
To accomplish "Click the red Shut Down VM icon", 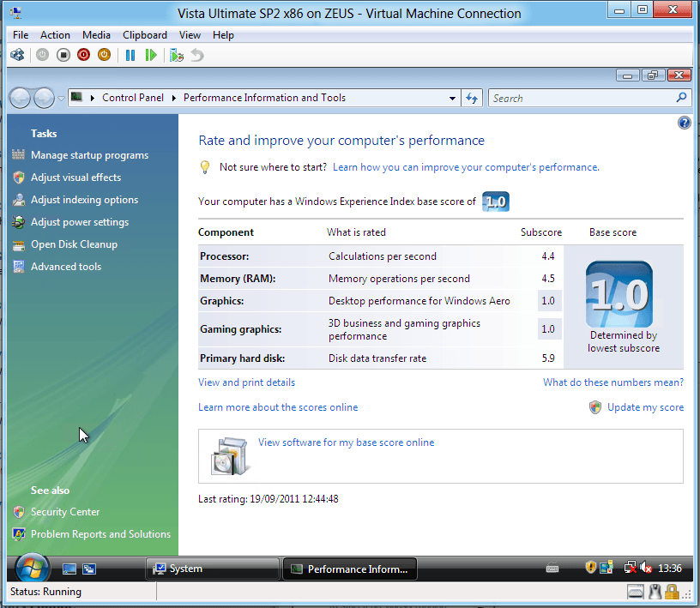I will pyautogui.click(x=83, y=55).
